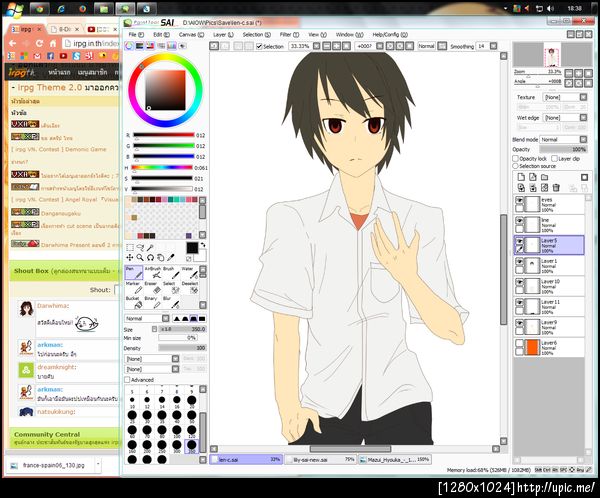Create a new linework layer

(x=533, y=177)
